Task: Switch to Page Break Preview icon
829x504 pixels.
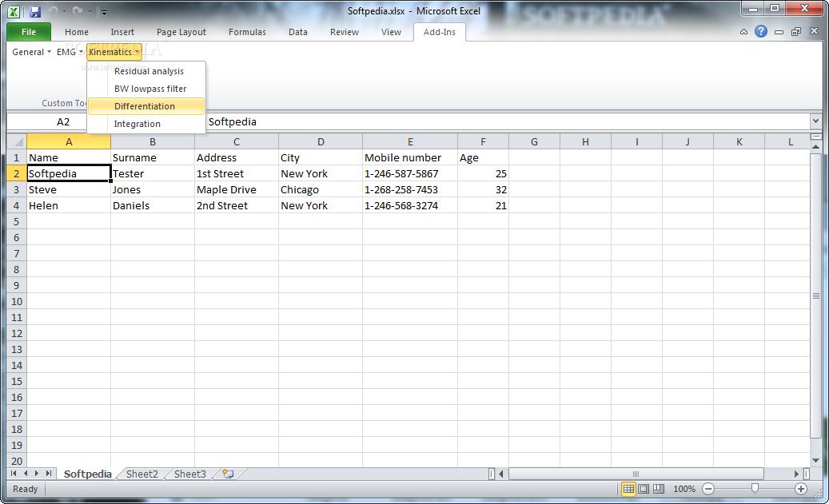Action: 658,489
